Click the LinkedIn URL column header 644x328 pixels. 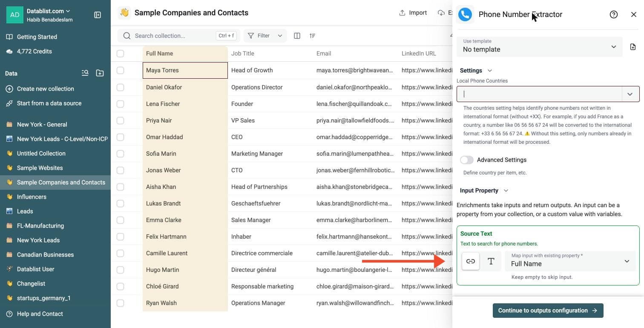pyautogui.click(x=425, y=54)
